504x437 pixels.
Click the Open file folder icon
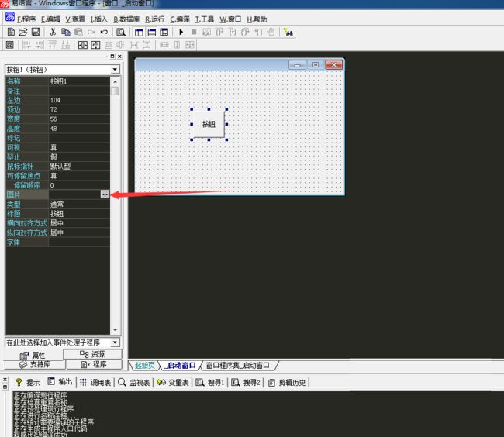(23, 32)
